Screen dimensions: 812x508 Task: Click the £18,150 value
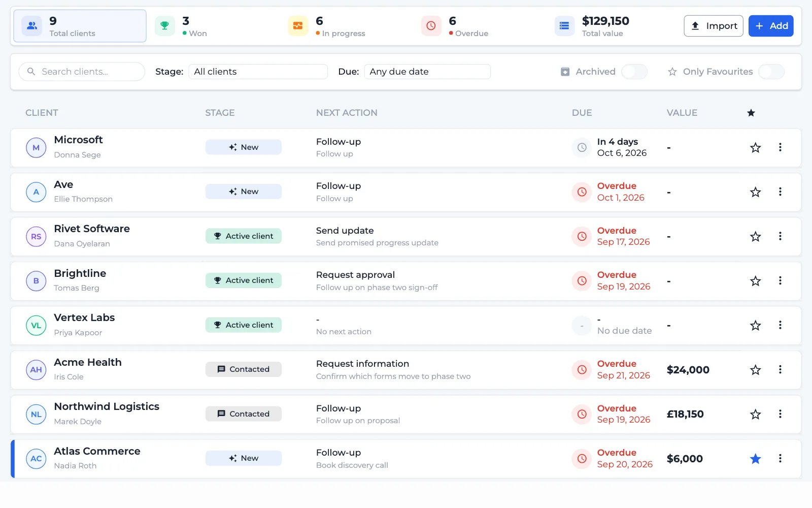[685, 414]
